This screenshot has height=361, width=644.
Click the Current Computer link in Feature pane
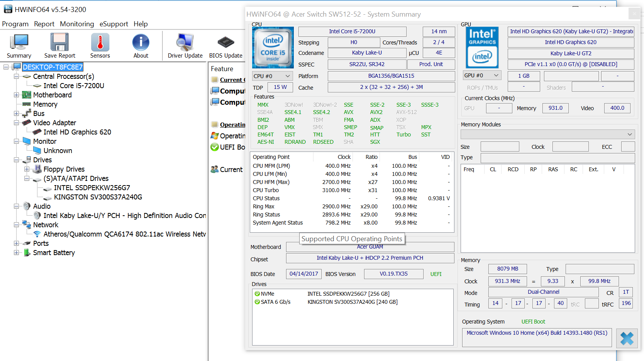233,80
